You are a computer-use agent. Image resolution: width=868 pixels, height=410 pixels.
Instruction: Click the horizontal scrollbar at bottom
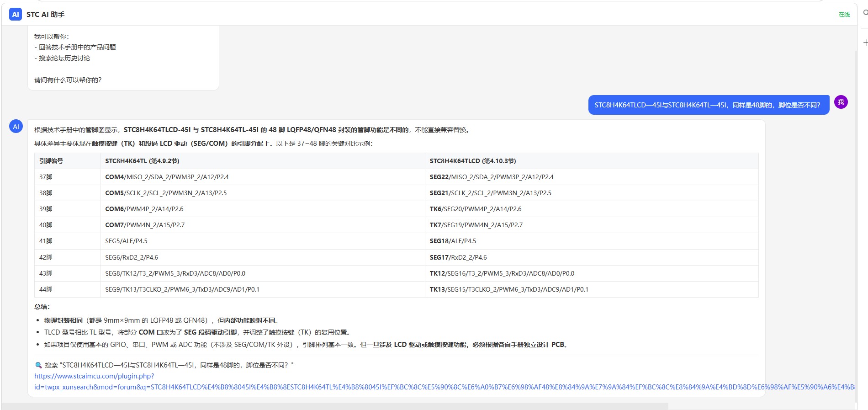(335, 406)
